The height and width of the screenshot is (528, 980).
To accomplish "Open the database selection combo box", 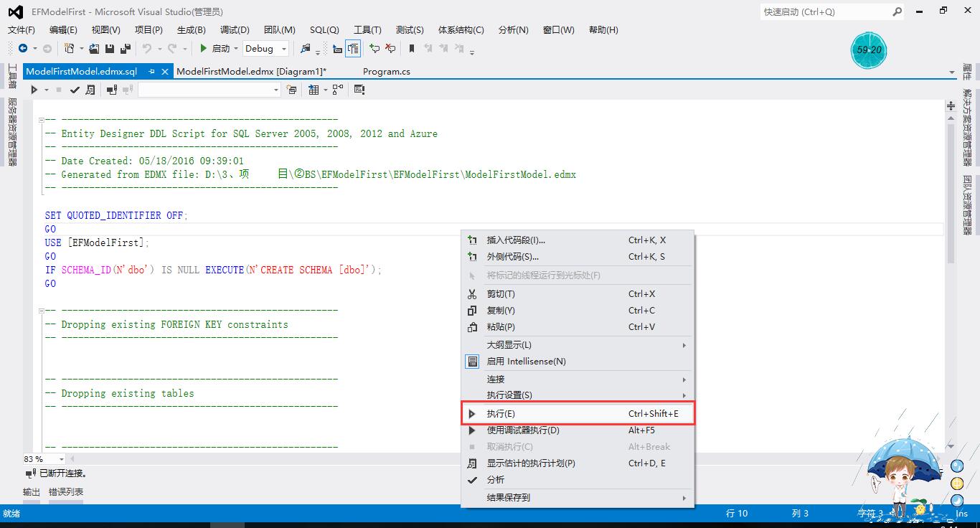I will point(209,90).
